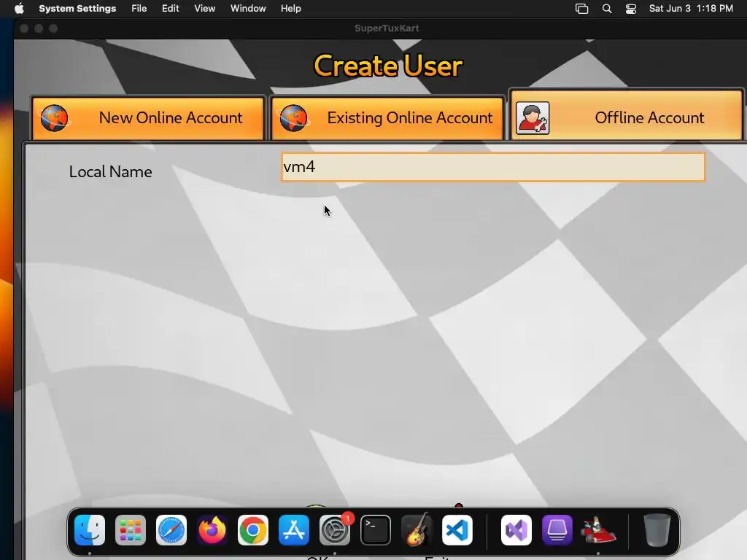Click the Create User heading
747x560 pixels.
(388, 66)
